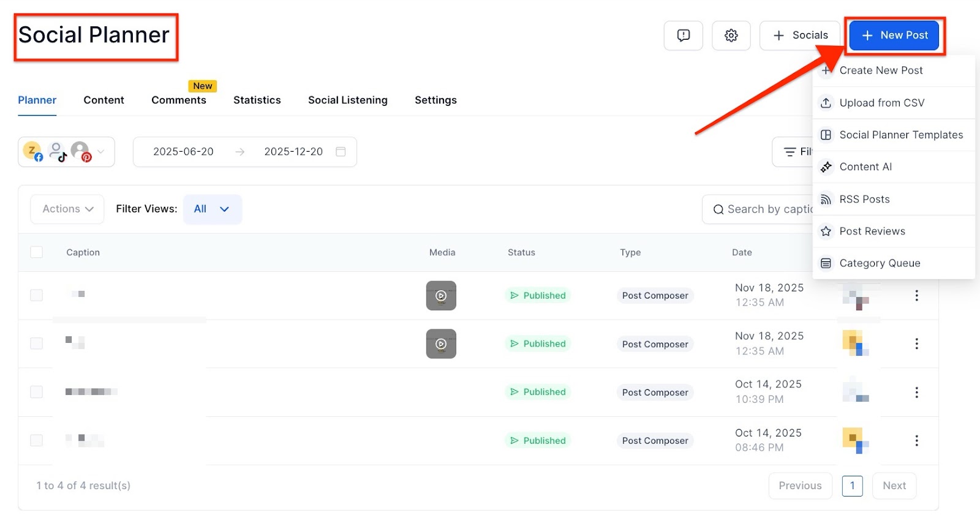
Task: Toggle the select-all checkbox in table header
Action: (37, 252)
